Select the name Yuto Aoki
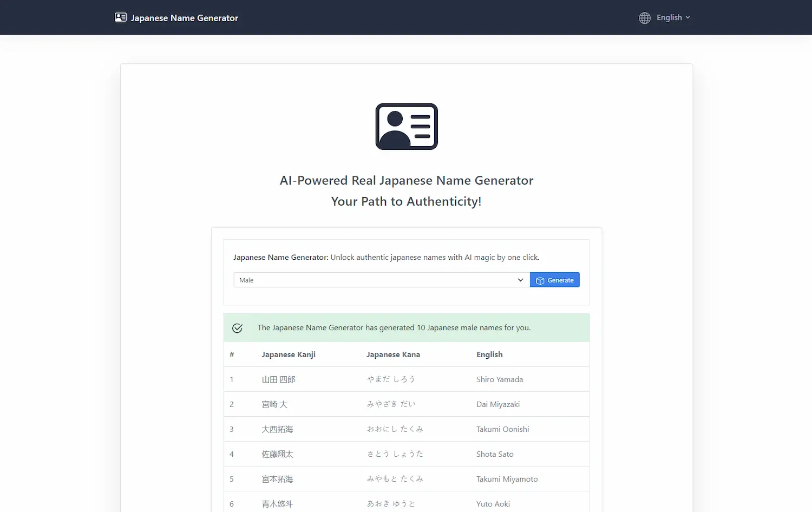The width and height of the screenshot is (812, 512). click(493, 503)
